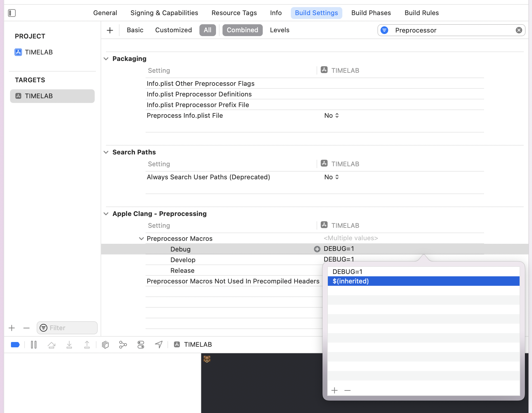Open environment overrides control
Screen dimensions: 532x413
(141, 345)
